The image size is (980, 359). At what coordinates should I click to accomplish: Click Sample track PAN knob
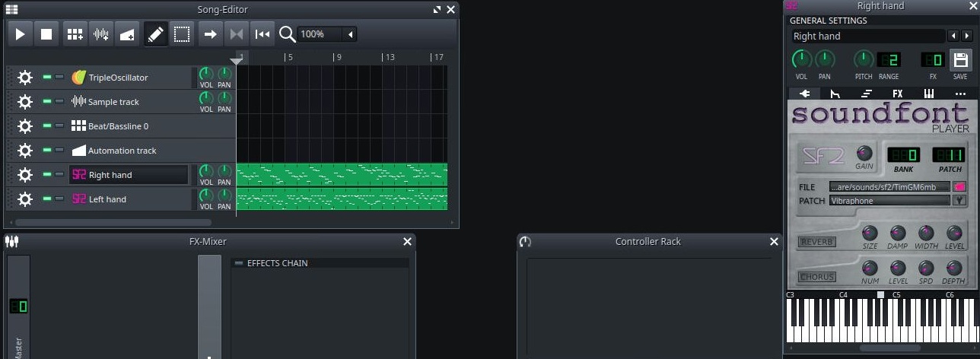coord(224,99)
